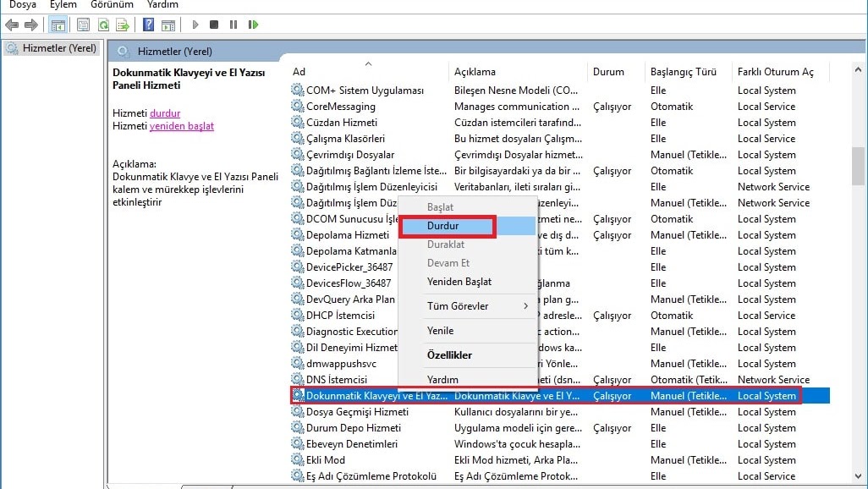868x489 pixels.
Task: Expand Tüm Görevler submenu
Action: (x=468, y=305)
